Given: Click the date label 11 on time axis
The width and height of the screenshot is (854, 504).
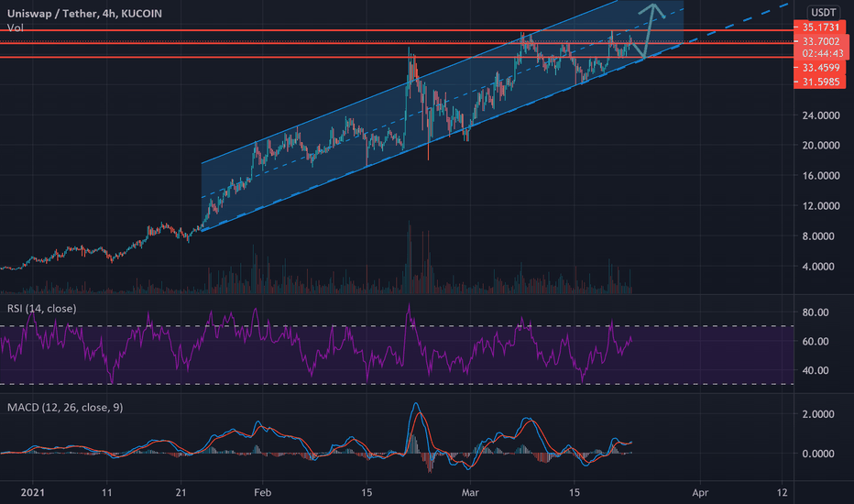Looking at the screenshot, I should [106, 493].
